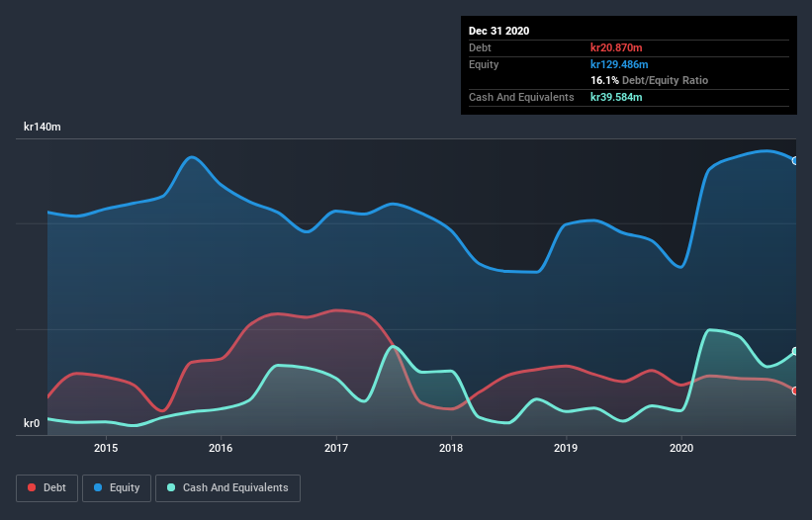
Task: Click the kr129.486m equity value
Action: pyautogui.click(x=619, y=64)
